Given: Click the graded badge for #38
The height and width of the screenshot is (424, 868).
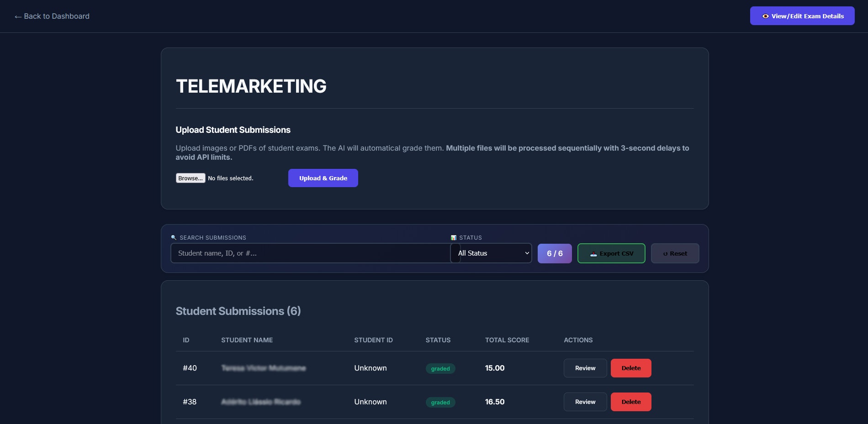Looking at the screenshot, I should pos(440,402).
